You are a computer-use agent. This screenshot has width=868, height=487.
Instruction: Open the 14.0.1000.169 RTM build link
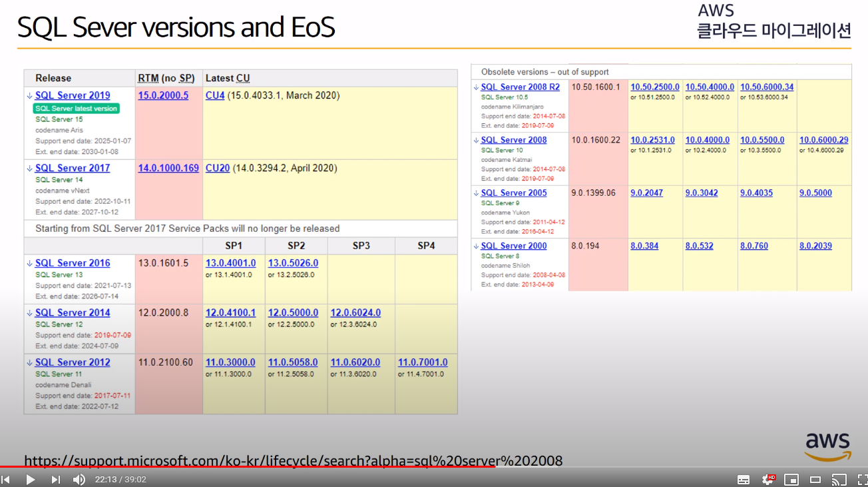168,168
